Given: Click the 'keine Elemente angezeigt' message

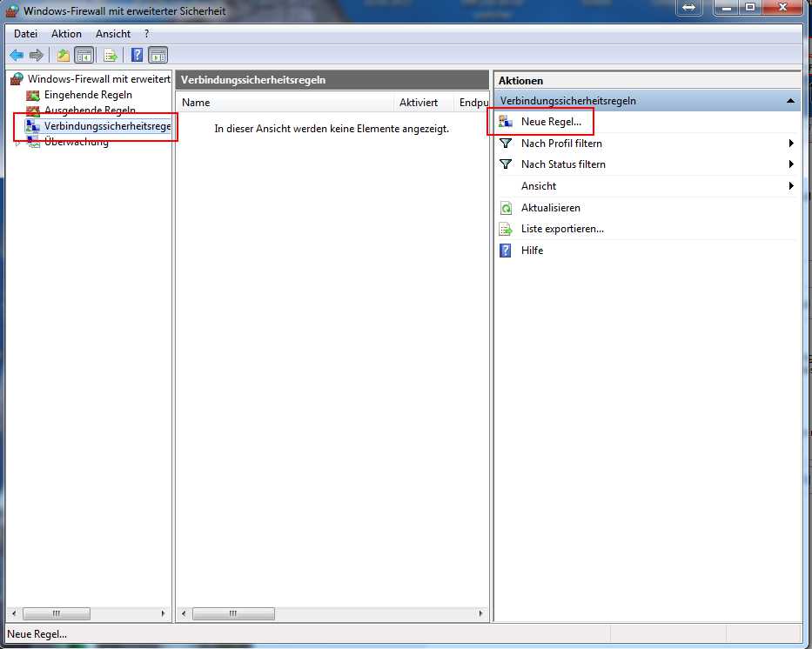Looking at the screenshot, I should (x=332, y=129).
